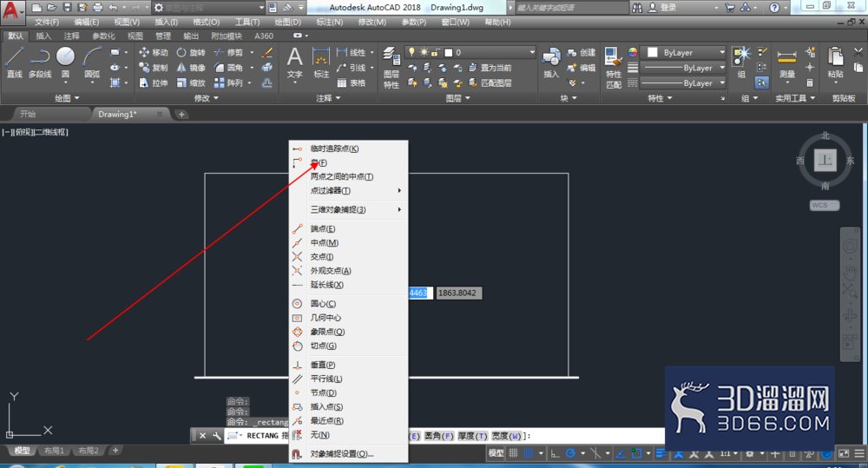Select the Dimension (标注) tool
This screenshot has height=468, width=868.
pyautogui.click(x=321, y=63)
